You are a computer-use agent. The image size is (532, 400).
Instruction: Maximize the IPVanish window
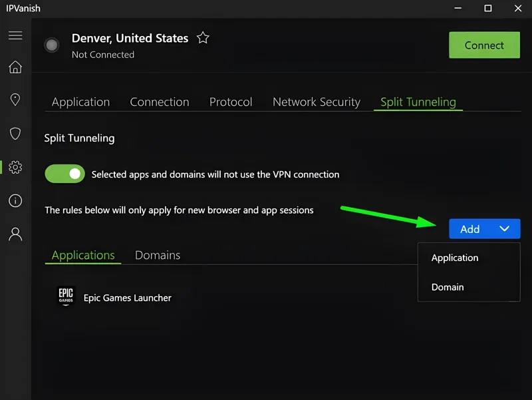tap(488, 8)
